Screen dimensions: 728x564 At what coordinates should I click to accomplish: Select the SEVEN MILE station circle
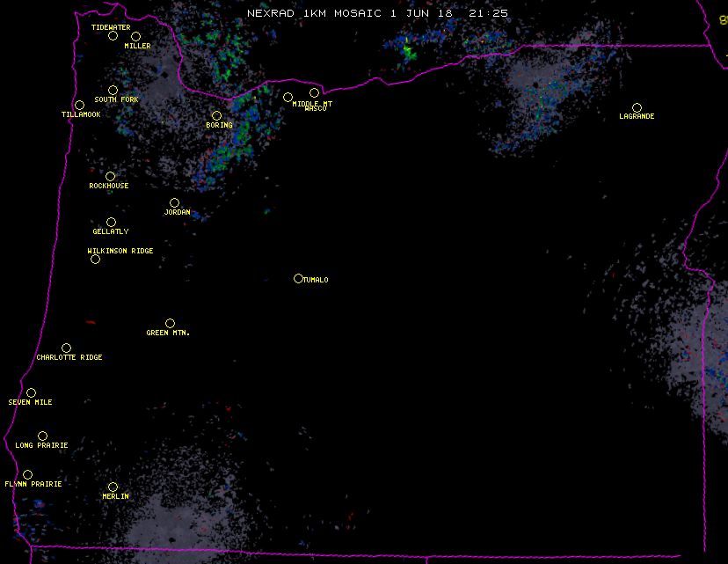coord(31,392)
